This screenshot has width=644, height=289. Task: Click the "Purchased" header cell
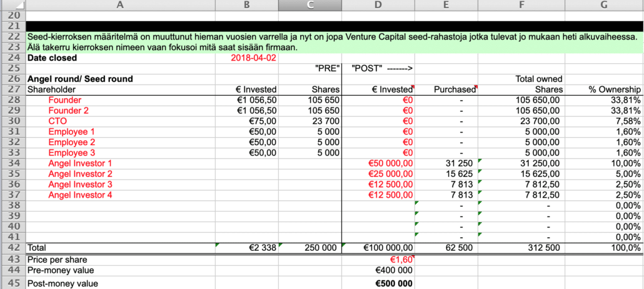pos(446,89)
